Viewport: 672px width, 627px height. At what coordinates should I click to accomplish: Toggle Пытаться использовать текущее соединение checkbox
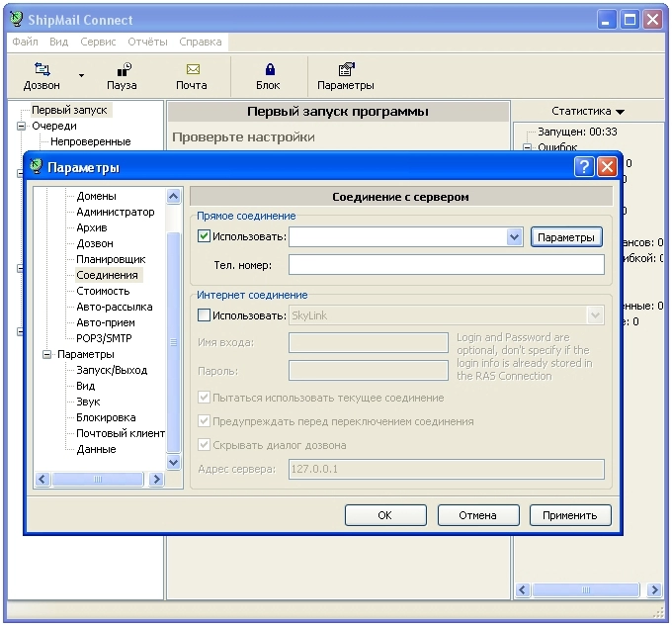(x=204, y=398)
